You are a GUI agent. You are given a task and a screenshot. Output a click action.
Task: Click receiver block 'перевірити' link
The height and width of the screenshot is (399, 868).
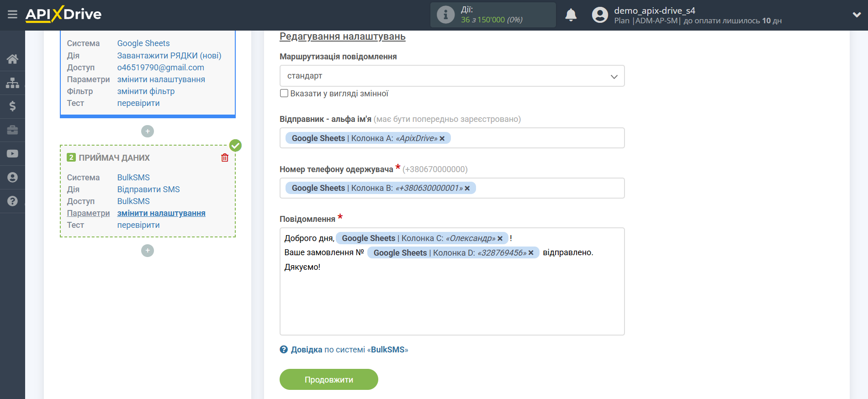click(138, 225)
